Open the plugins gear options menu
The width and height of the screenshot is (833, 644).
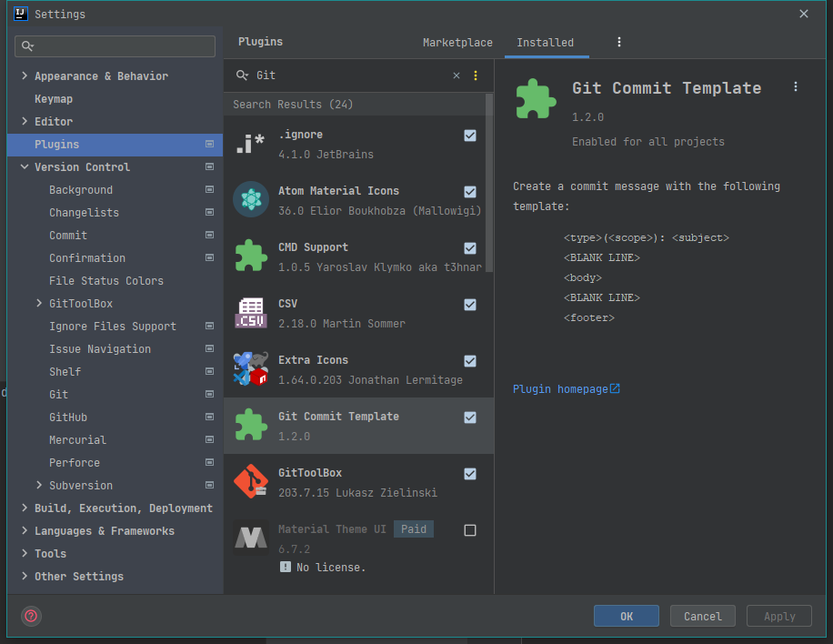click(619, 43)
